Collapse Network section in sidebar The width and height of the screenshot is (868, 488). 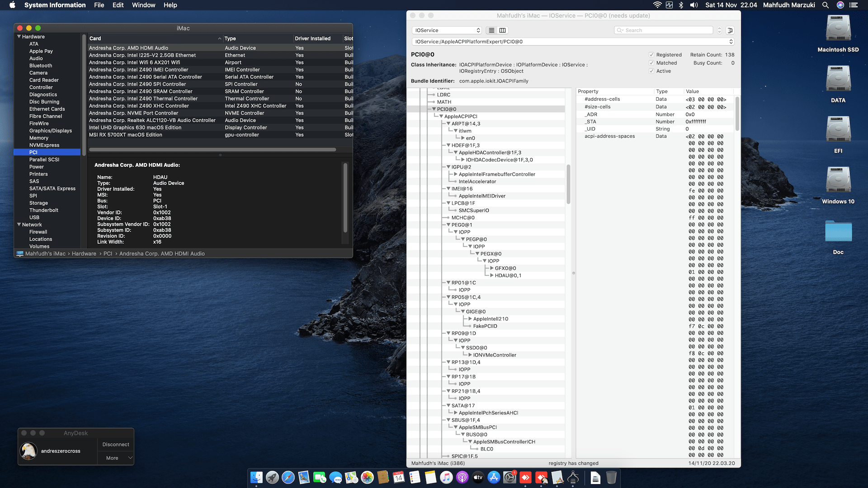coord(19,225)
